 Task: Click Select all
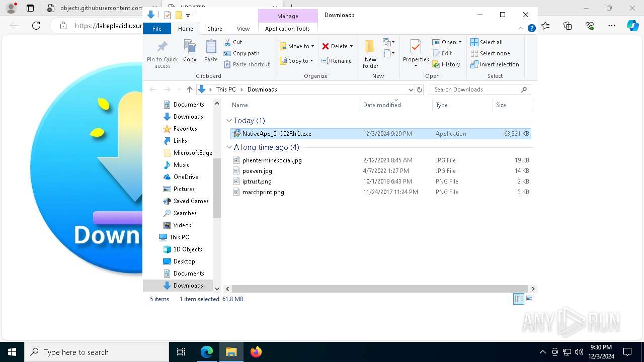pyautogui.click(x=487, y=42)
